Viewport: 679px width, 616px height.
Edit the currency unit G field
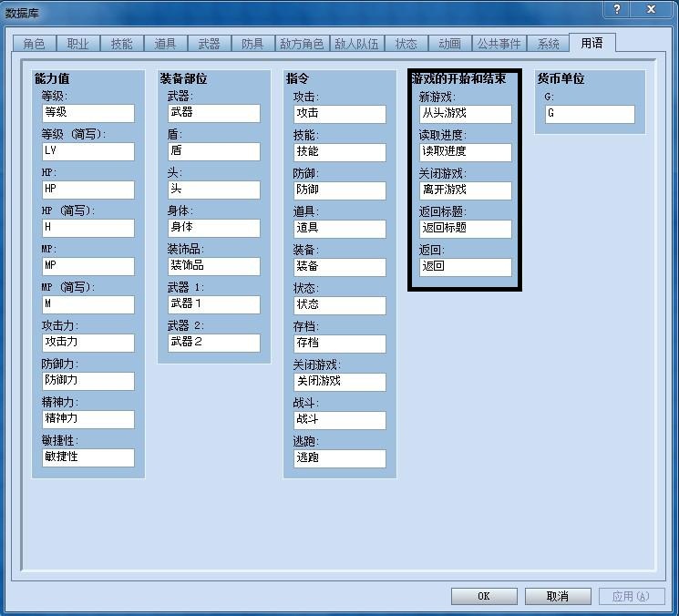tap(590, 114)
